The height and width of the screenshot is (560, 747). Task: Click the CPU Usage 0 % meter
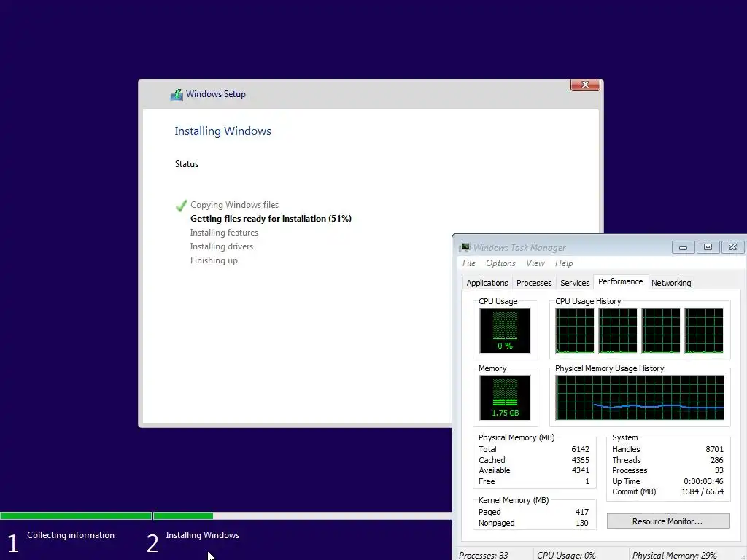[505, 330]
